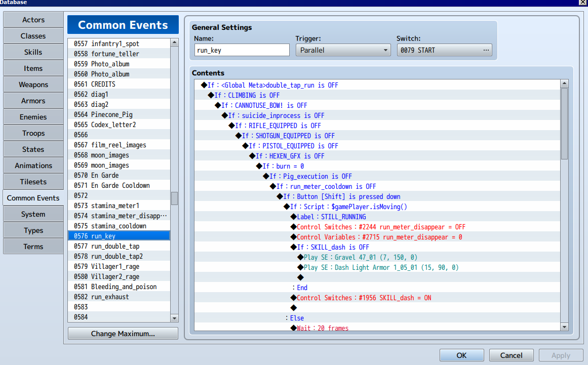Image resolution: width=588 pixels, height=365 pixels.
Task: Select the 0576 run_key event
Action: pos(119,236)
